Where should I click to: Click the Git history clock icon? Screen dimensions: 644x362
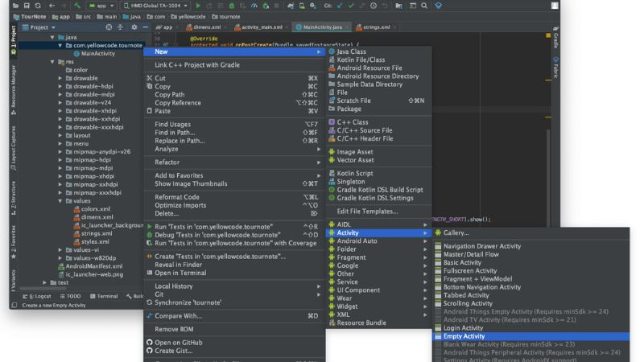coord(374,6)
